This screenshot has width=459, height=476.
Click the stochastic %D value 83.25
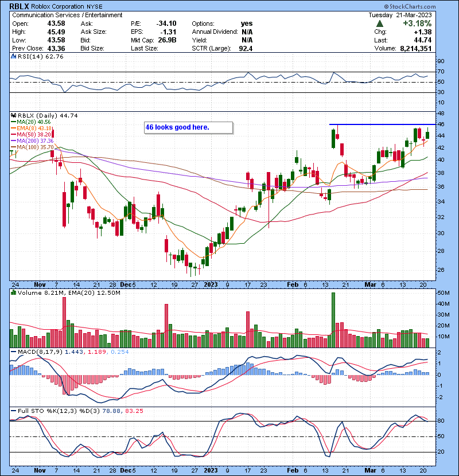click(x=134, y=411)
